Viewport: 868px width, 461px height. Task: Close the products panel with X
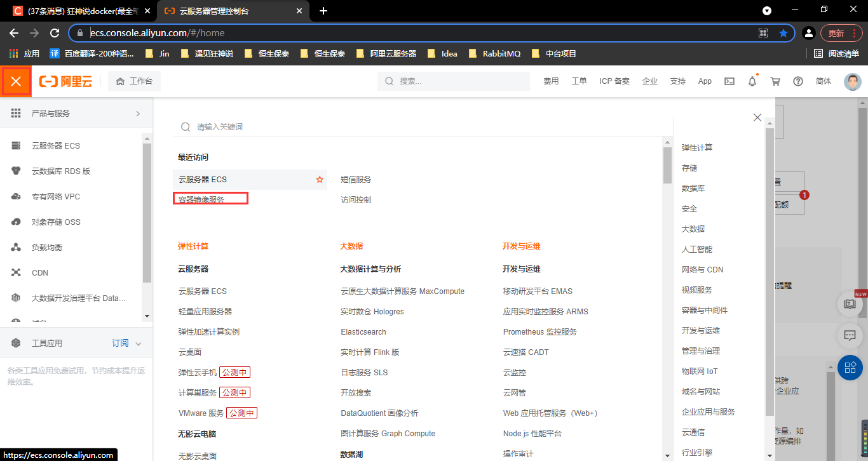[757, 117]
